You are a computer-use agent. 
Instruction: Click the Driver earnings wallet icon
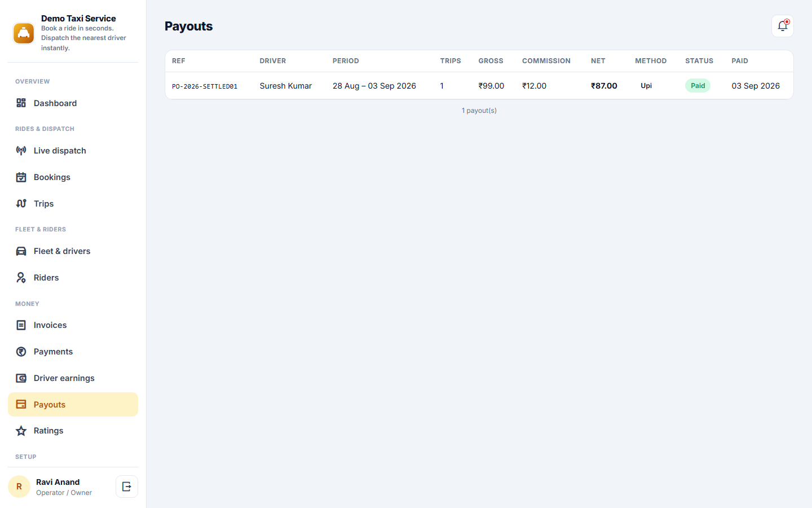[21, 378]
